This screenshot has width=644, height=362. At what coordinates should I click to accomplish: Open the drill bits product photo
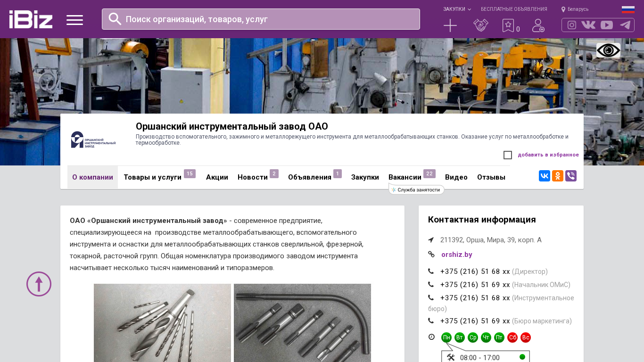coord(162,323)
